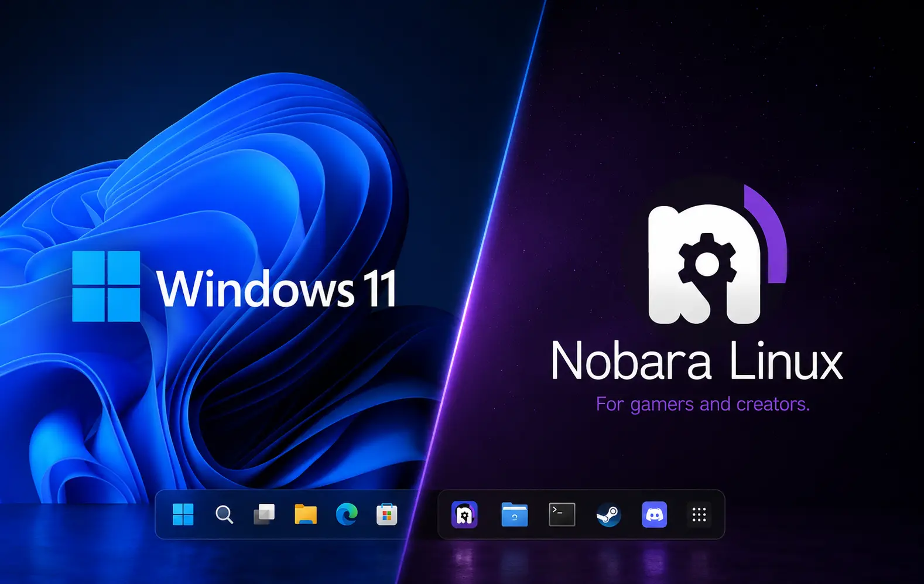Click the large Nobara Linux logo
924x584 pixels.
(717, 255)
